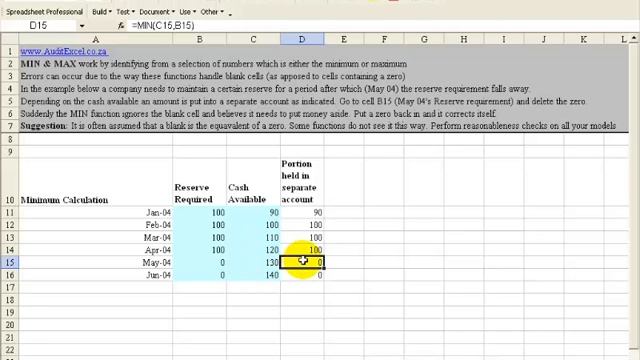Select cell B16 Jun-04 reserve zero
Viewport: 640px width, 360px height.
pyautogui.click(x=200, y=275)
